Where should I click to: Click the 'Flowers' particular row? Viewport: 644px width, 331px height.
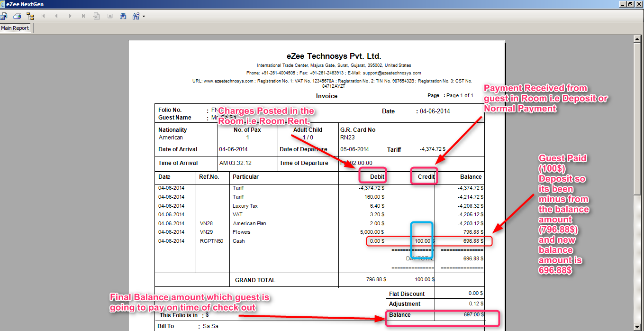241,232
